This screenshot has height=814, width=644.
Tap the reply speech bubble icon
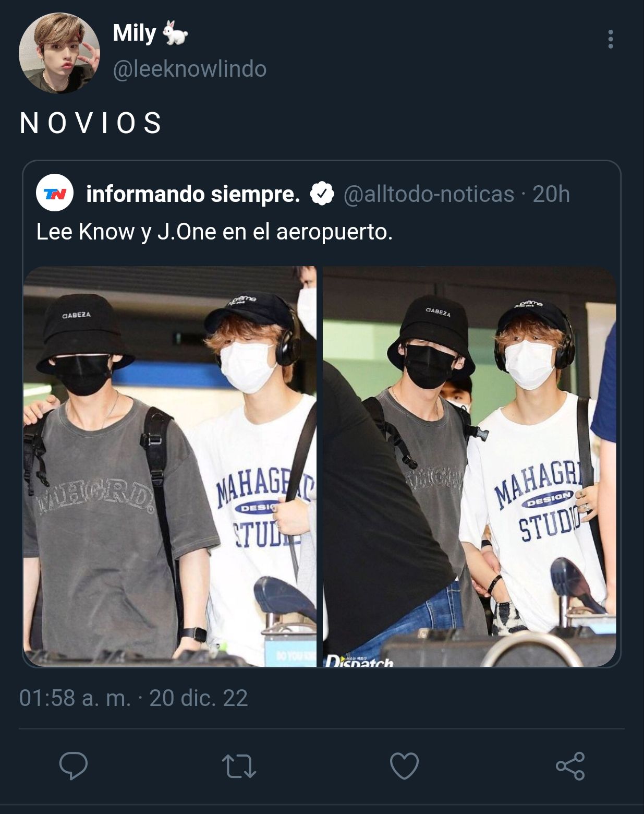tap(74, 766)
